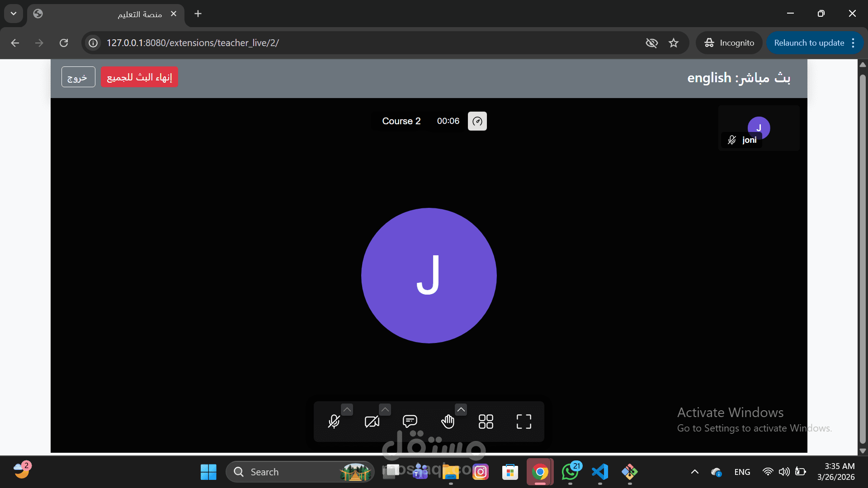This screenshot has height=488, width=868.
Task: Open the tile view grid icon
Action: coord(486,422)
